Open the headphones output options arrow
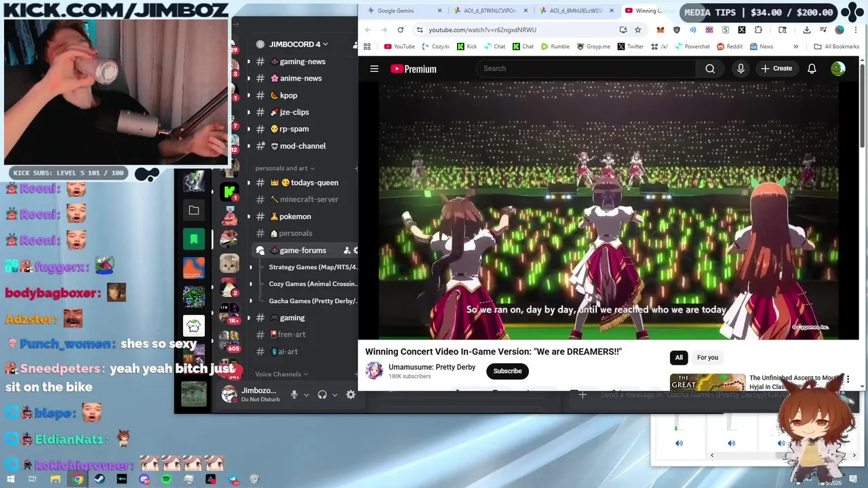The image size is (868, 488). coord(334,394)
